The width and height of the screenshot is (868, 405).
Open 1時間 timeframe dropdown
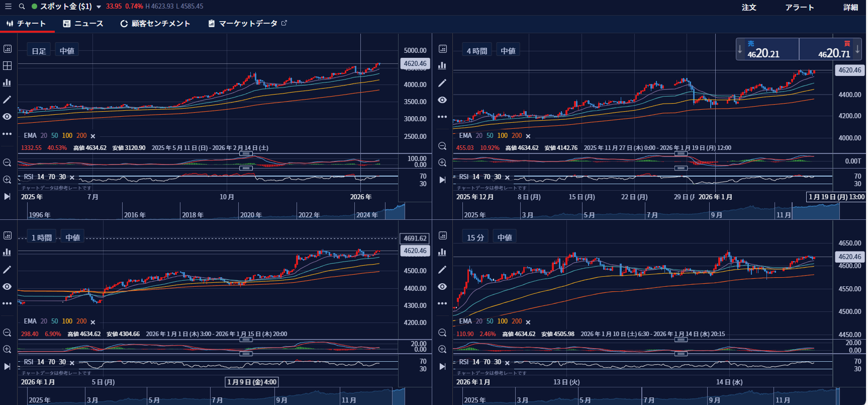click(x=42, y=237)
